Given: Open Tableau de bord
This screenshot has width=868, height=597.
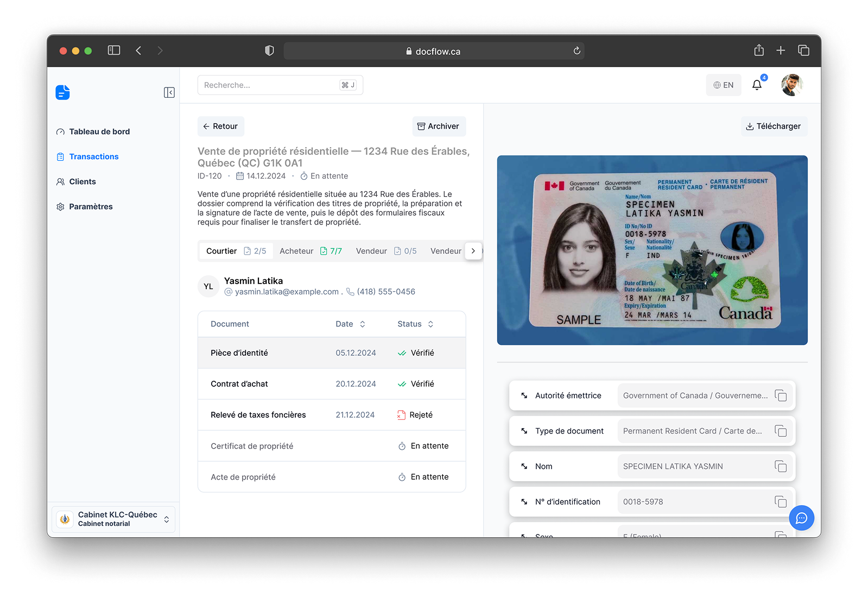Looking at the screenshot, I should (93, 131).
